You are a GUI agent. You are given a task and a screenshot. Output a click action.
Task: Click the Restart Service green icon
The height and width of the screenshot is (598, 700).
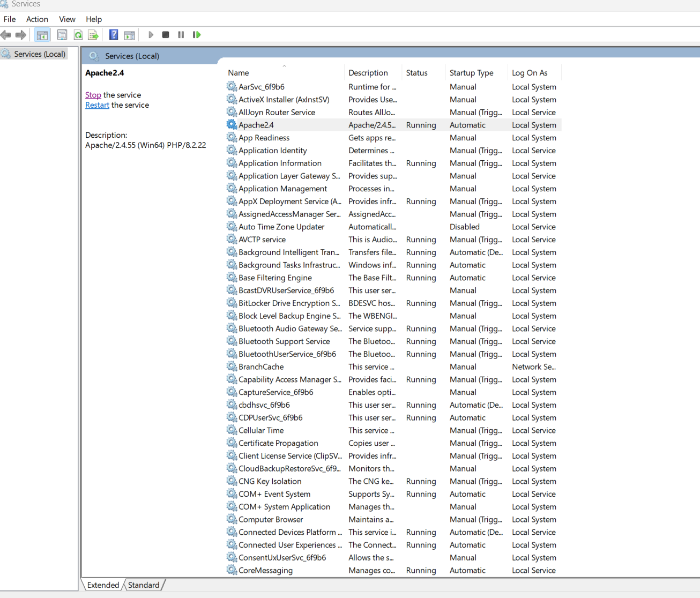pyautogui.click(x=197, y=35)
